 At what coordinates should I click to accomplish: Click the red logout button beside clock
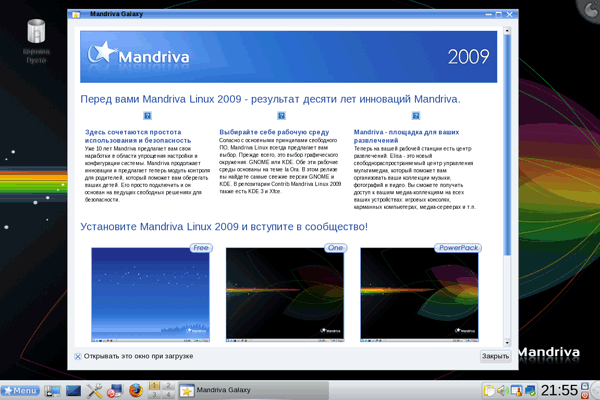(x=585, y=395)
